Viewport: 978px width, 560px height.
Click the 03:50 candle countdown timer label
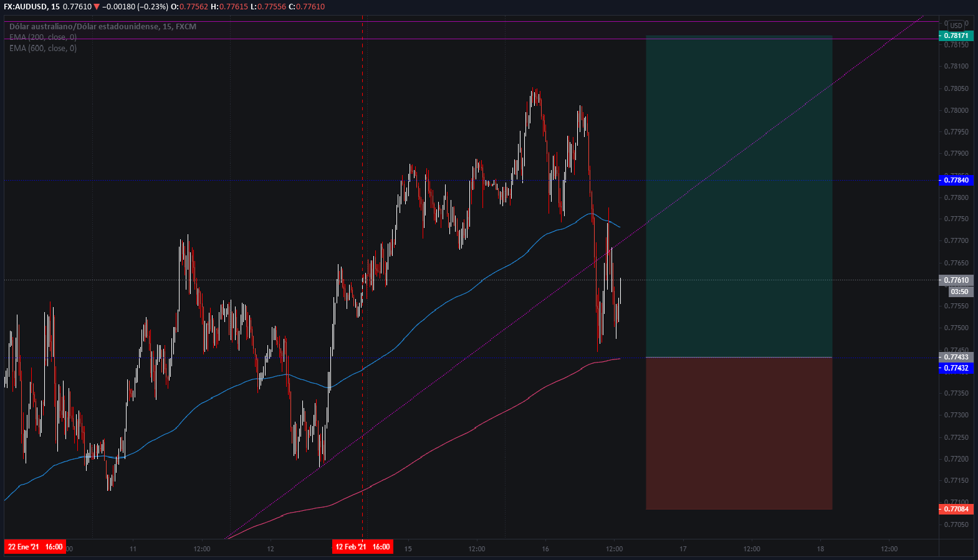coord(959,292)
